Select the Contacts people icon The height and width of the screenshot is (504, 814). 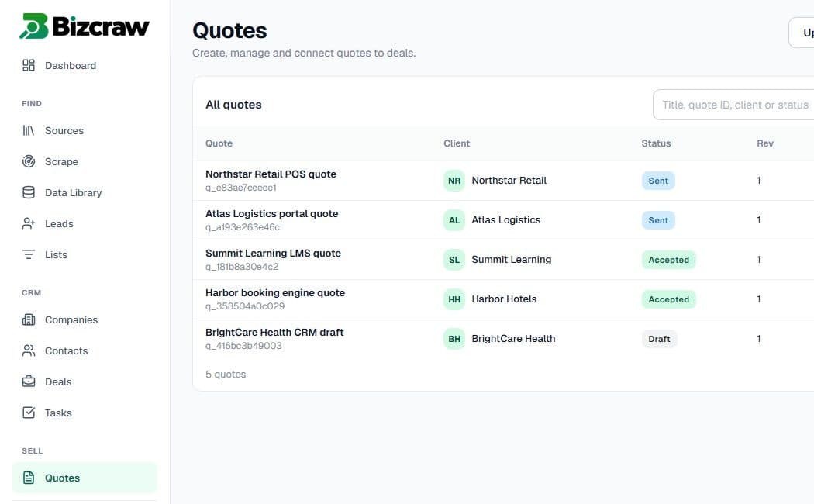pos(29,351)
